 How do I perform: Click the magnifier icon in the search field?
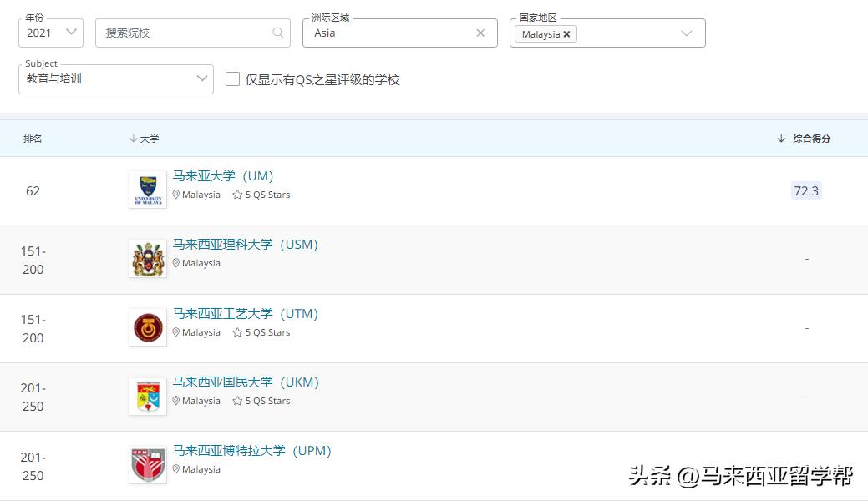point(278,33)
